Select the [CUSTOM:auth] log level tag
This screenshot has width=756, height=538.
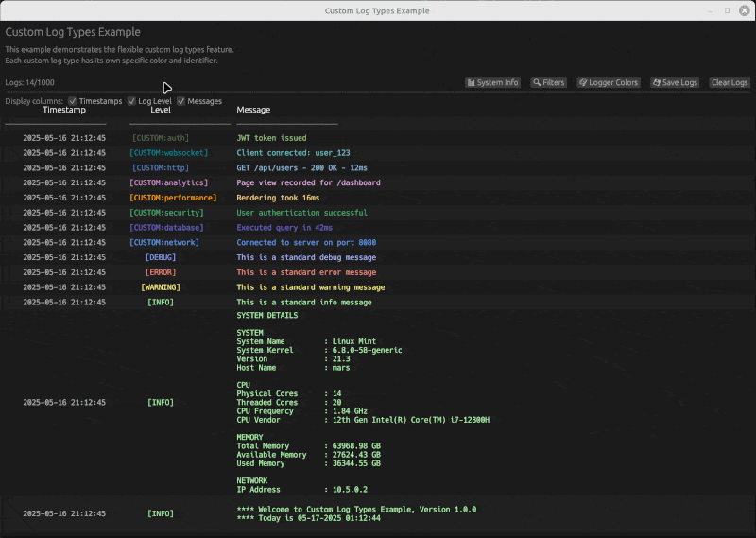[x=161, y=138]
